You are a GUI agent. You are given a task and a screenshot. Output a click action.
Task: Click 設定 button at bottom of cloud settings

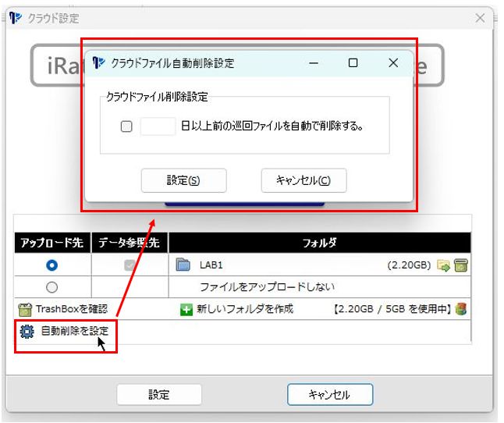(x=159, y=395)
